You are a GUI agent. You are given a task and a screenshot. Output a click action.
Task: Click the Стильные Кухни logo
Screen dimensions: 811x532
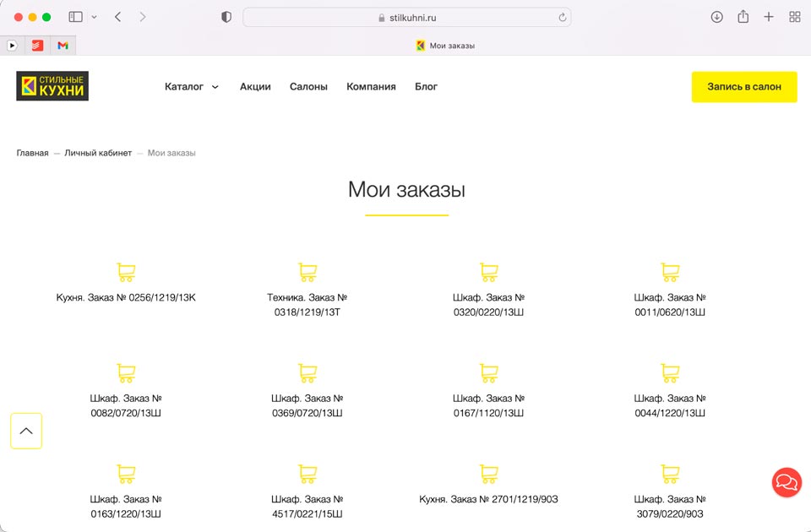click(52, 86)
